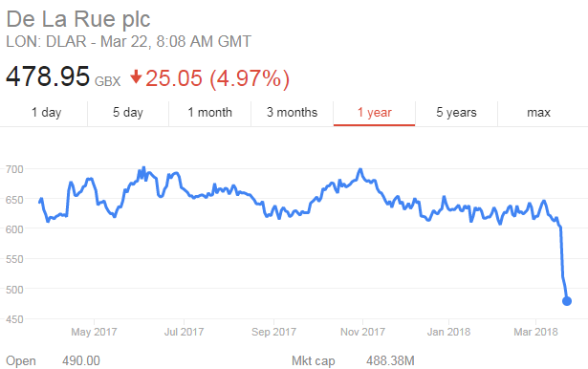Click the Mkt cap 488.38M value

390,360
